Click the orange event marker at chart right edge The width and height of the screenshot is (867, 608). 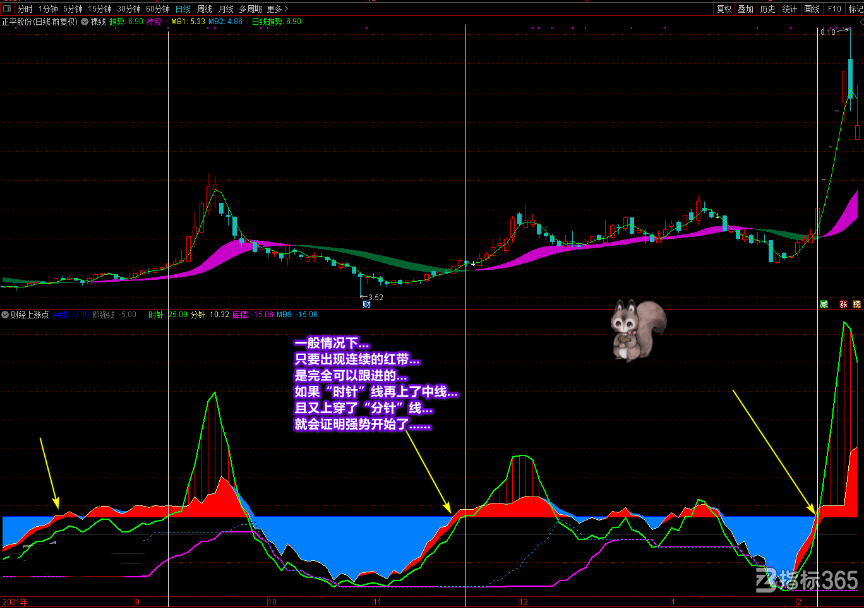pyautogui.click(x=857, y=305)
